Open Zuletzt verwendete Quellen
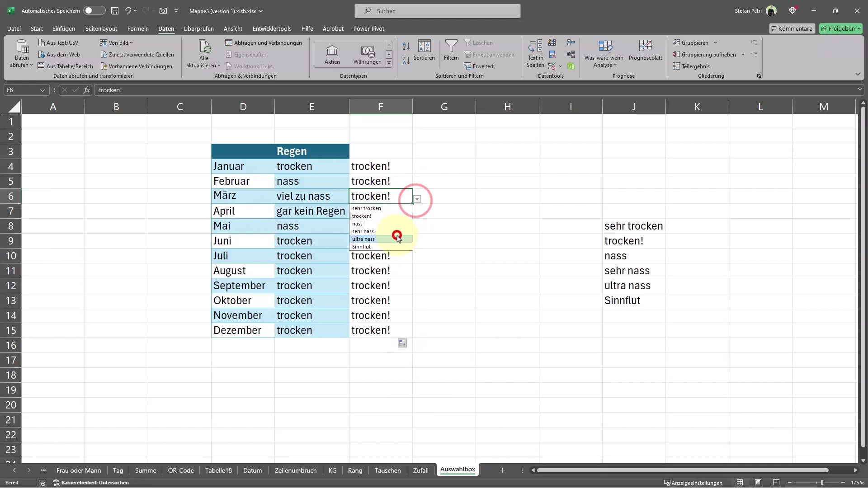This screenshot has height=488, width=868. pos(137,55)
